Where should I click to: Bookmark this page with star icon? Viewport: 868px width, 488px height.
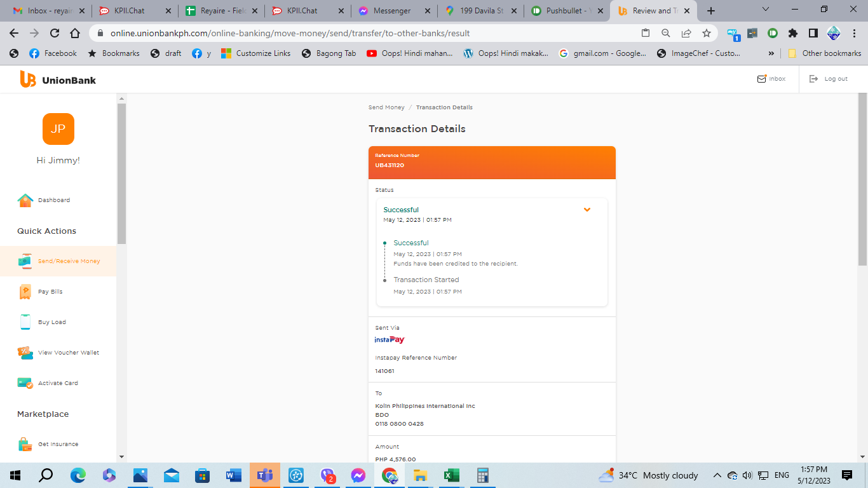click(706, 33)
